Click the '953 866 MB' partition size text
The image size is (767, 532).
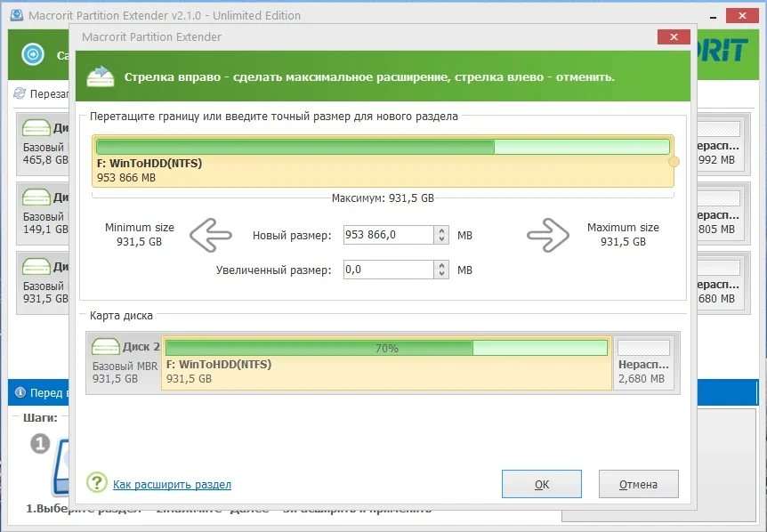[126, 178]
